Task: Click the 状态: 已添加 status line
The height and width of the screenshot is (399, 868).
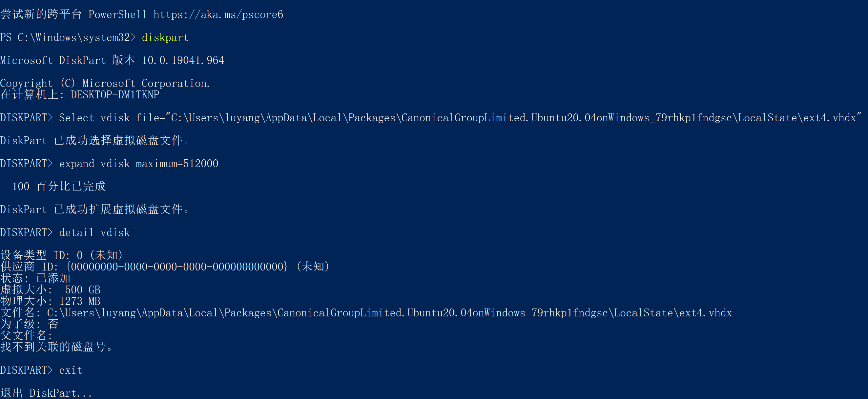Action: click(x=35, y=278)
